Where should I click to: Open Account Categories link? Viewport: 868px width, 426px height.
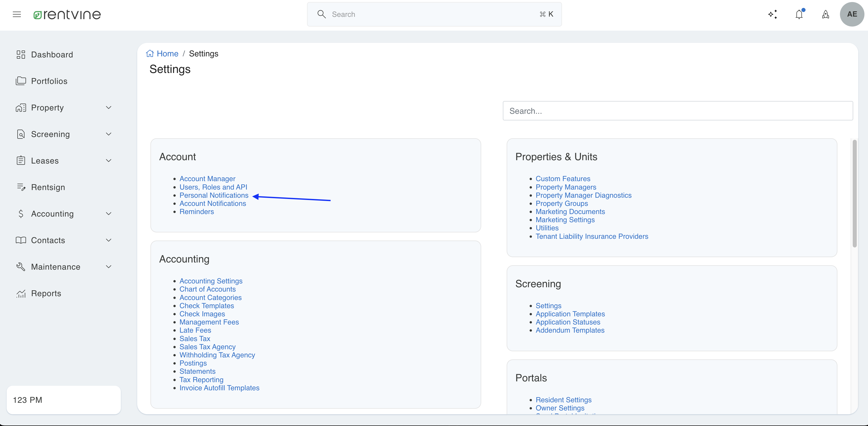tap(211, 298)
